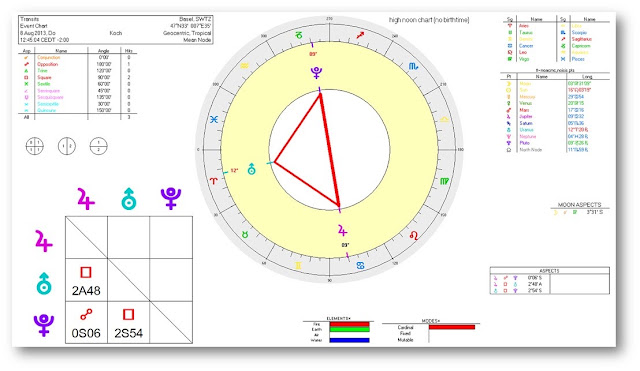Image resolution: width=640 pixels, height=371 pixels.
Task: Select the Saturn row in the planet table
Action: 555,123
